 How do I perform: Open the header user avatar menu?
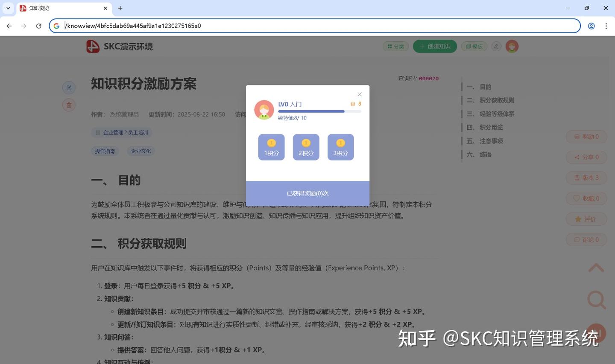[512, 46]
